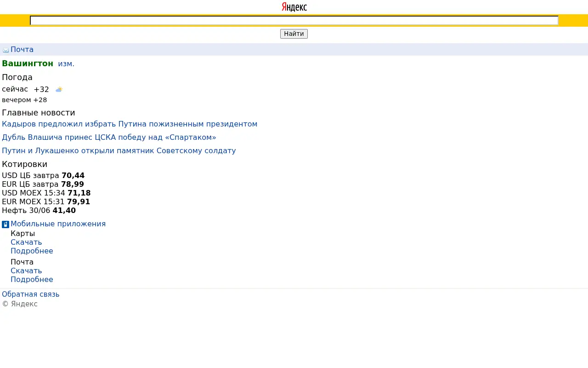This screenshot has height=368, width=588.
Task: Click the mail envelope icon
Action: coord(6,50)
